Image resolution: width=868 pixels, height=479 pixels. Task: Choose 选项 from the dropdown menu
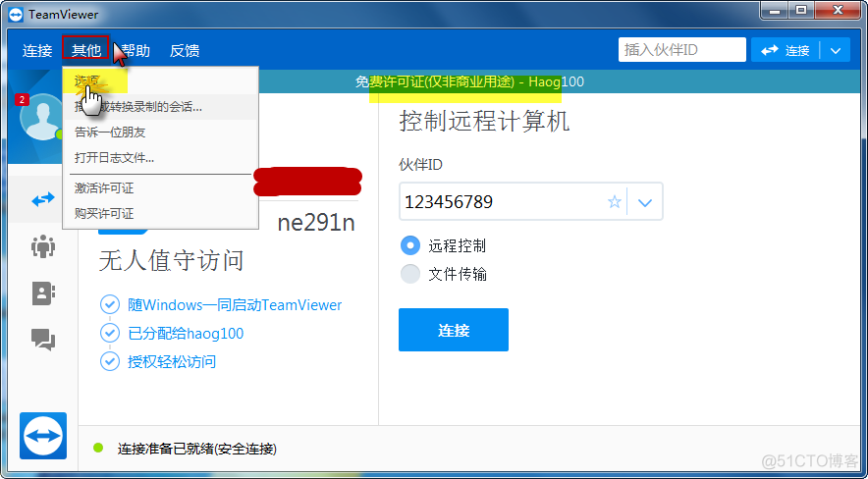[x=160, y=81]
